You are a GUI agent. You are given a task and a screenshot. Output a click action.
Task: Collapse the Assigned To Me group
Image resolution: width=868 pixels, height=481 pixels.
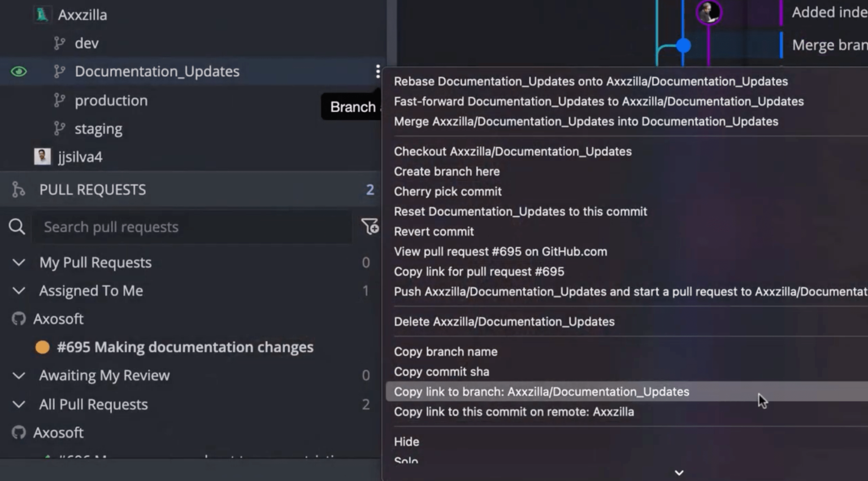click(x=19, y=291)
